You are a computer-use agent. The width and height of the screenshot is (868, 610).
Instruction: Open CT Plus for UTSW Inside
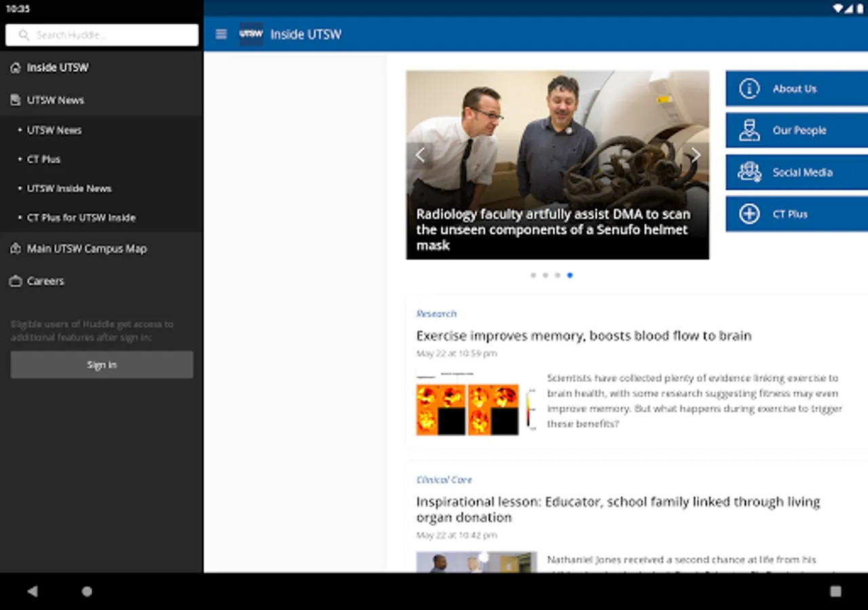click(102, 218)
